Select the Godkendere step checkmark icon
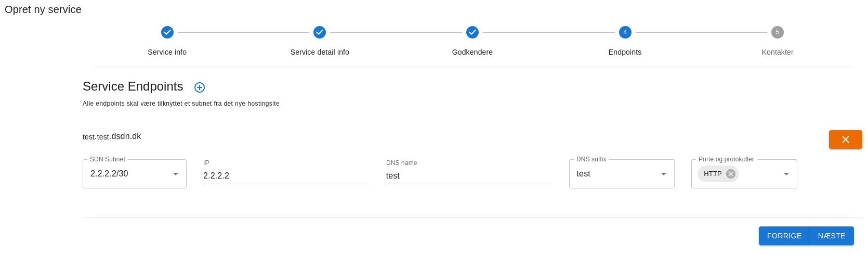The width and height of the screenshot is (868, 254). (x=472, y=32)
